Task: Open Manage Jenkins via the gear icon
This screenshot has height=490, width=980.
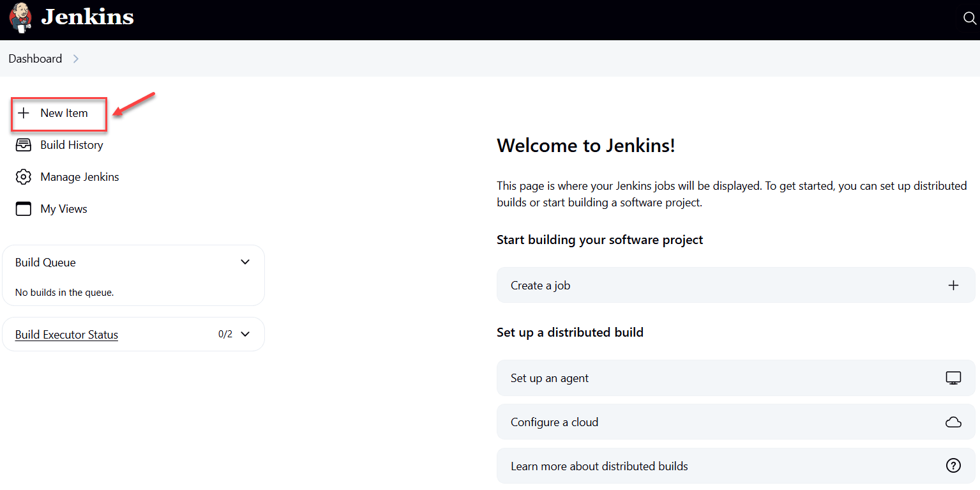Action: [x=24, y=177]
